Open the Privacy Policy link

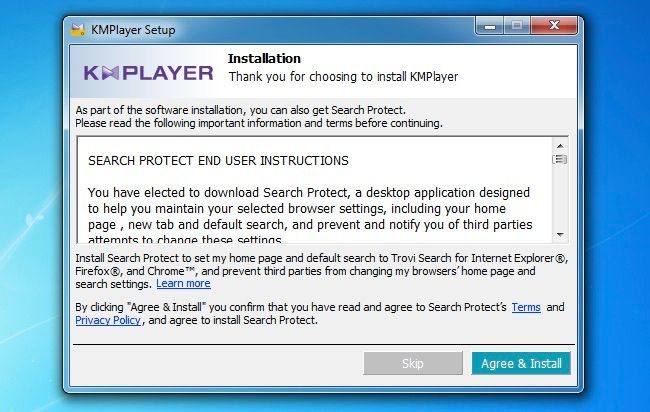coord(108,320)
